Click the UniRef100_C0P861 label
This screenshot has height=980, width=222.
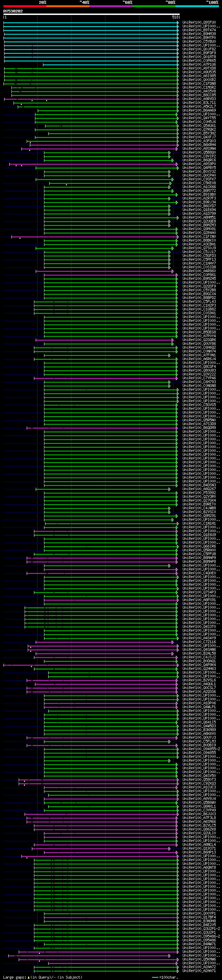click(199, 275)
